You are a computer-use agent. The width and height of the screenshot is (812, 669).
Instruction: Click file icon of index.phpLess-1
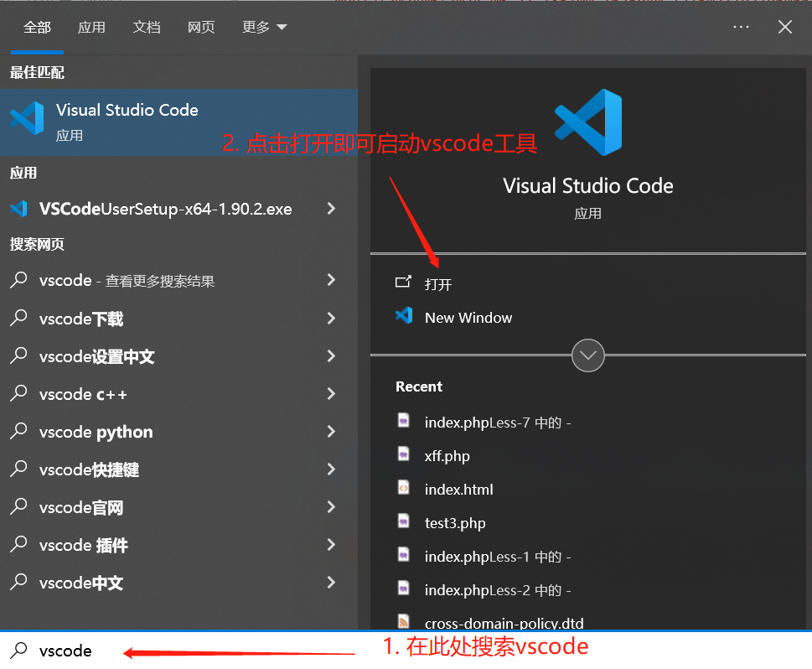[403, 554]
